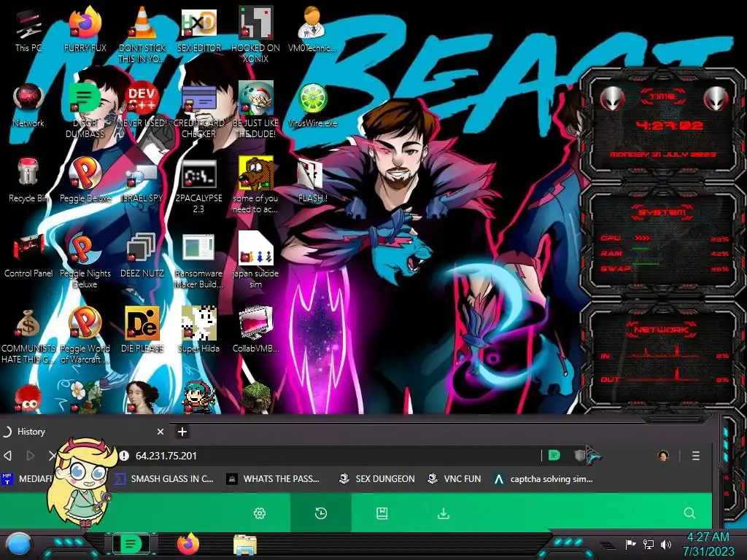The width and height of the screenshot is (747, 560).
Task: Open the SMASH GLASS IN C... bookmark
Action: (x=164, y=478)
